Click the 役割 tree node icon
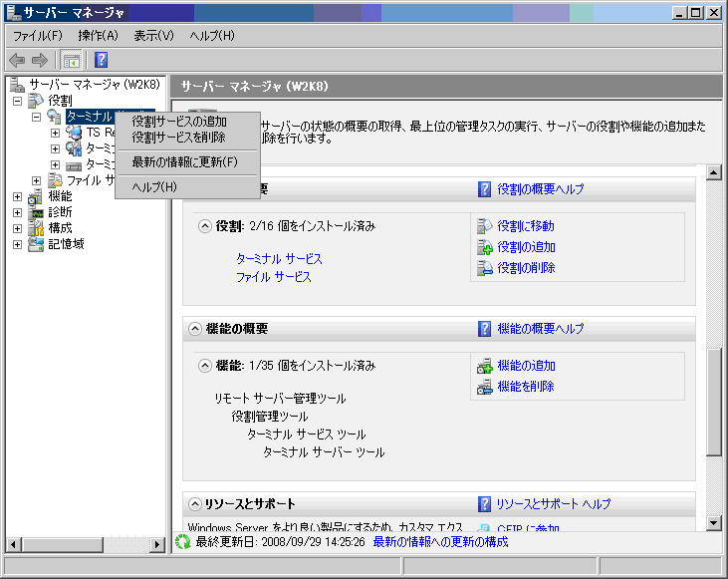Viewport: 728px width, 579px height. (x=36, y=101)
